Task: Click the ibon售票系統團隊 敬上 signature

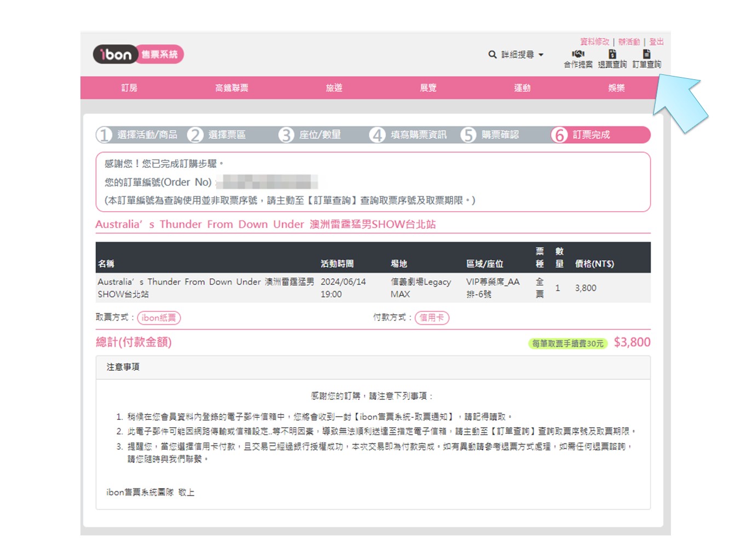Action: click(x=150, y=492)
